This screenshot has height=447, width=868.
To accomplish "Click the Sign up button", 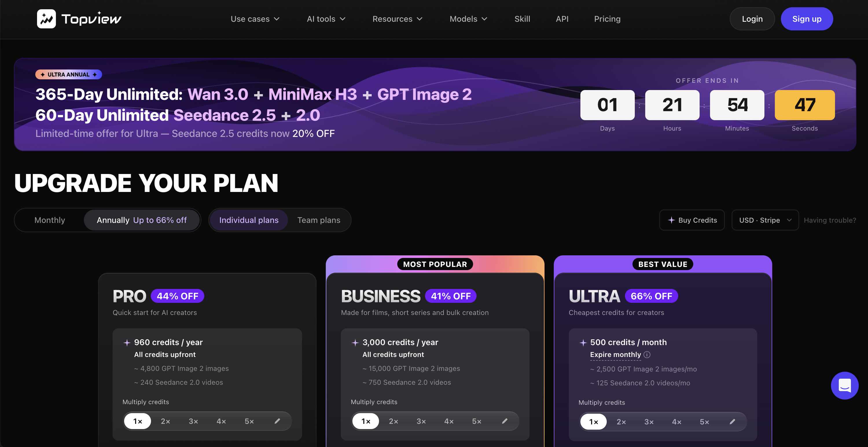I will tap(807, 19).
